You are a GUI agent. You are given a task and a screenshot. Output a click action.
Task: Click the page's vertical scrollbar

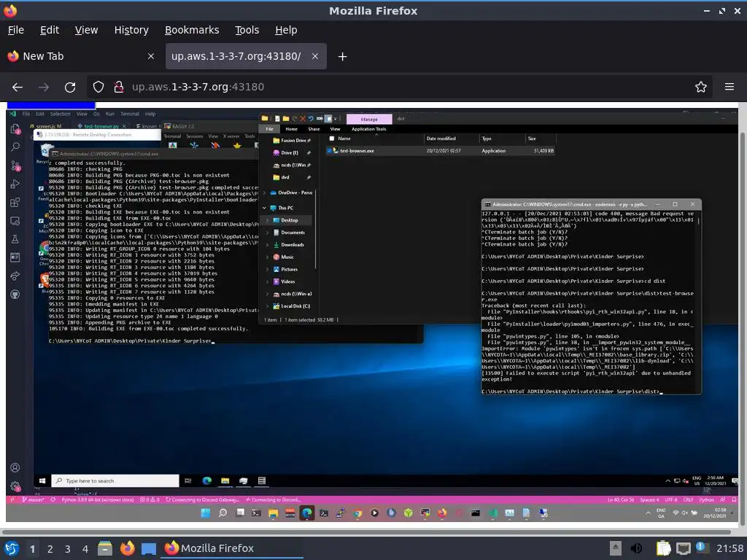pos(743,329)
